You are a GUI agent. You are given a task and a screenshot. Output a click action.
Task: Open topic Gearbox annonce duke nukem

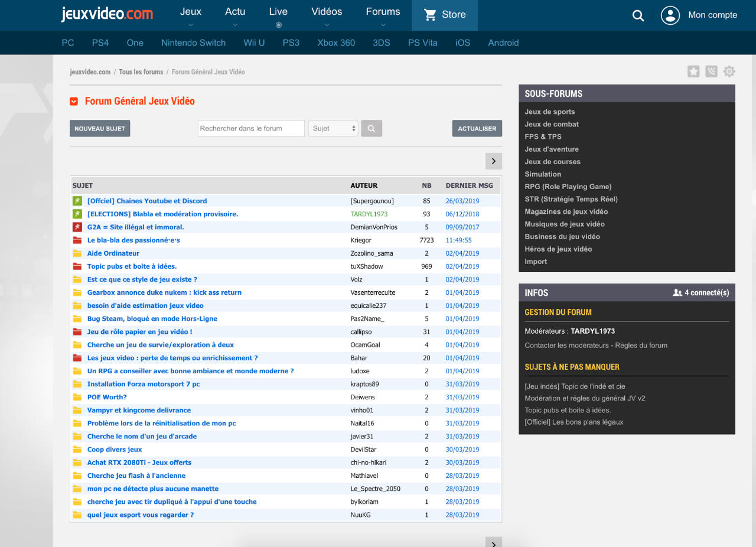pyautogui.click(x=164, y=292)
